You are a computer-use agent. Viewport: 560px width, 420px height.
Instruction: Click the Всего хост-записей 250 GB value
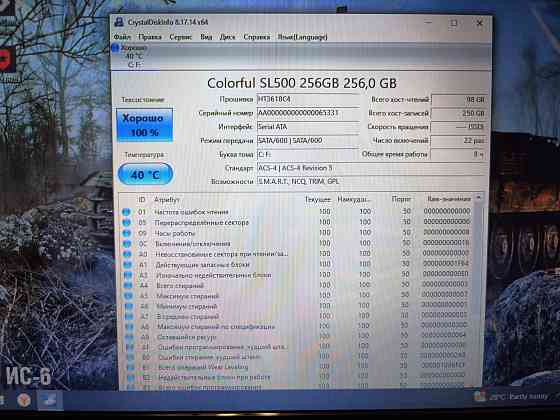coord(459,113)
